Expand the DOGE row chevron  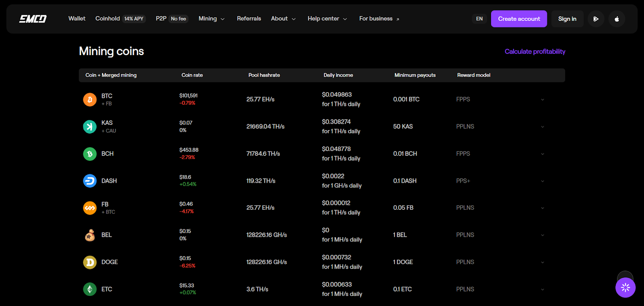click(542, 262)
